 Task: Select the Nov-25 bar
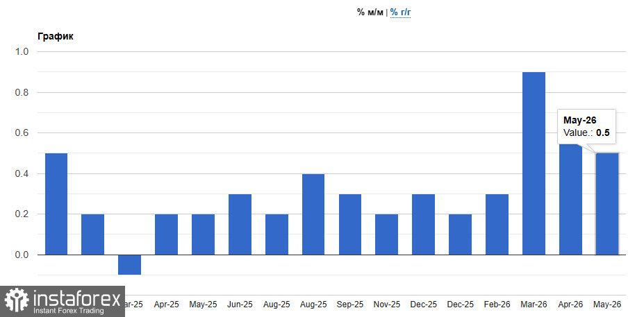point(387,234)
